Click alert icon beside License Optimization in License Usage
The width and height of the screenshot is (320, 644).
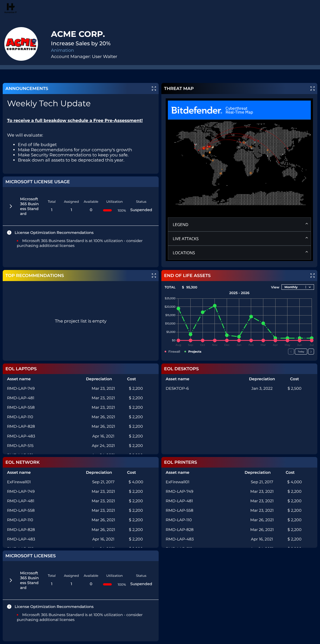coord(9,233)
